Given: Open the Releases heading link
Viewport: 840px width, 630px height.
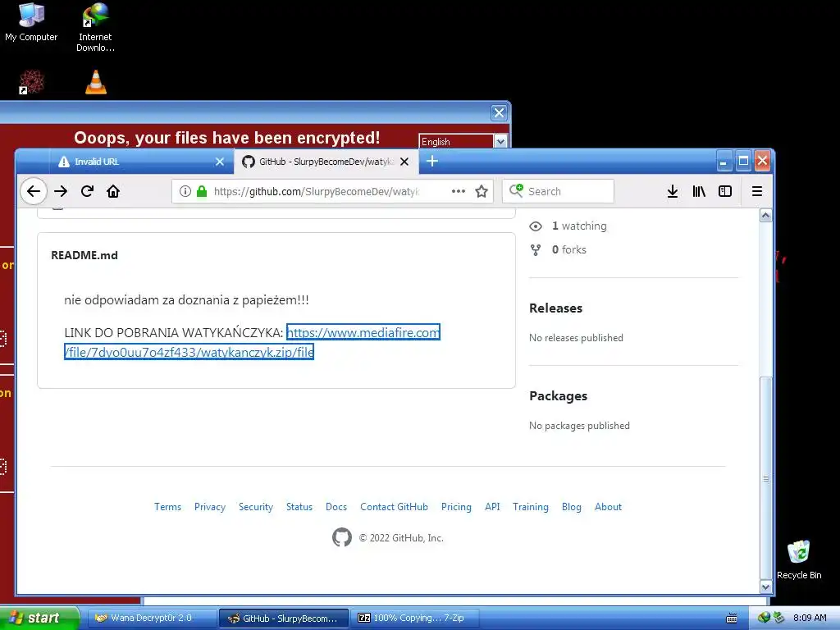Looking at the screenshot, I should click(x=555, y=308).
